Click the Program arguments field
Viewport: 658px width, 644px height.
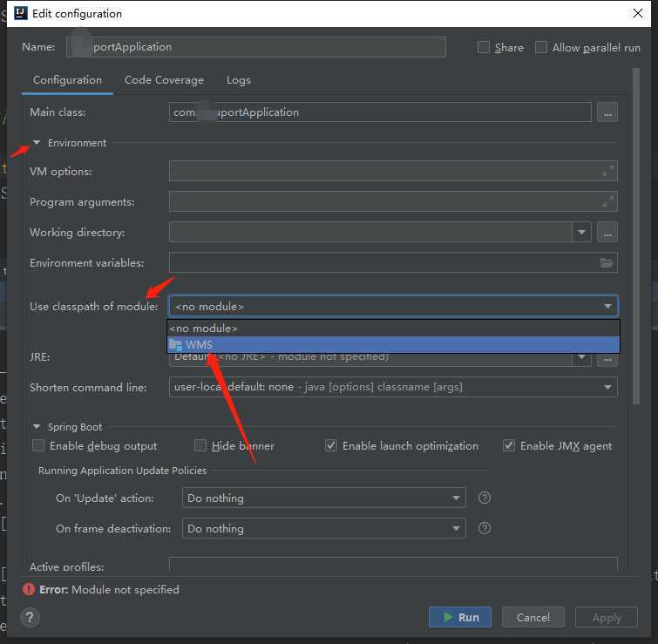[393, 202]
